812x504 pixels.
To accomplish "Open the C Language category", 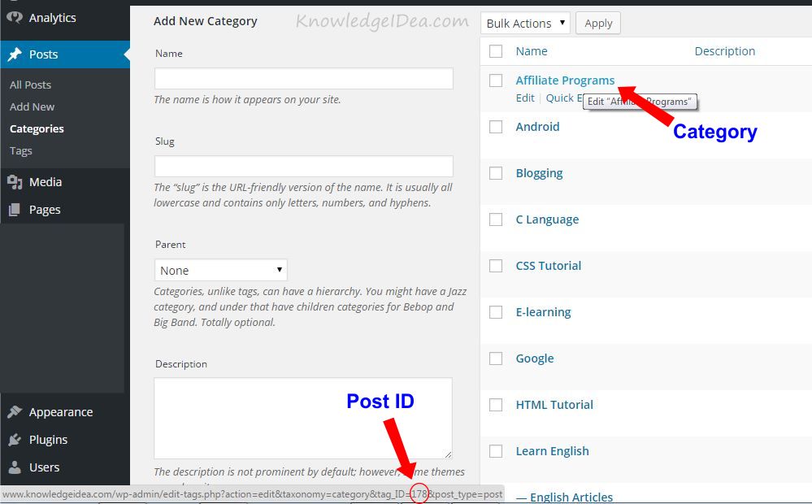I will click(547, 219).
